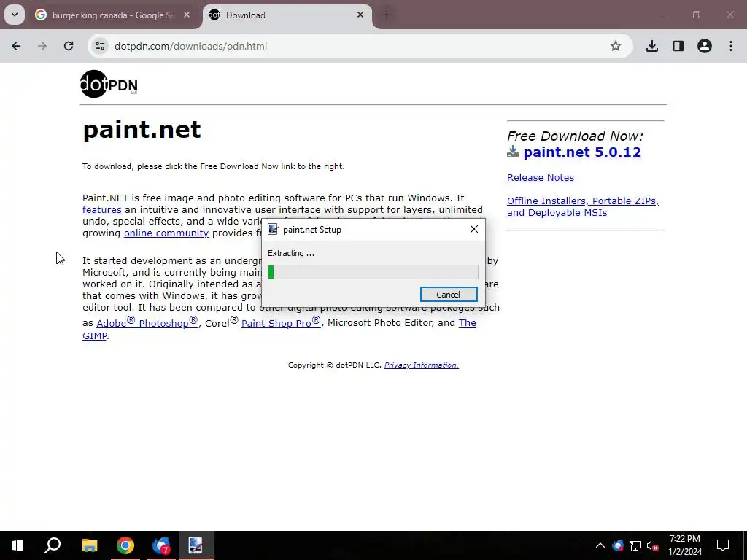Toggle Chrome side panel icon
The width and height of the screenshot is (747, 560).
[678, 46]
